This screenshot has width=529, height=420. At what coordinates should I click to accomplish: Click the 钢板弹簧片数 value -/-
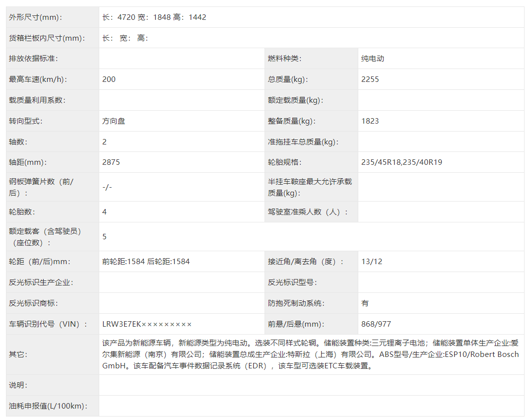pyautogui.click(x=108, y=187)
